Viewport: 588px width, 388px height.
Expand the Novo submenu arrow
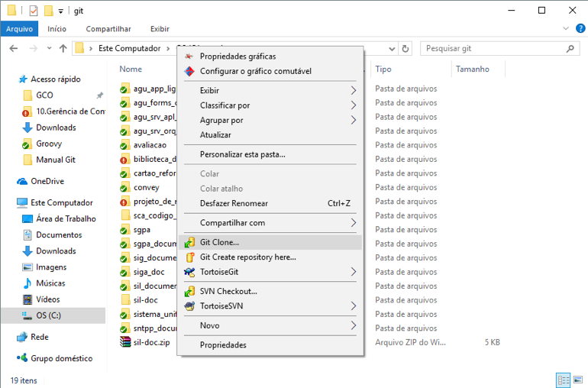(354, 325)
